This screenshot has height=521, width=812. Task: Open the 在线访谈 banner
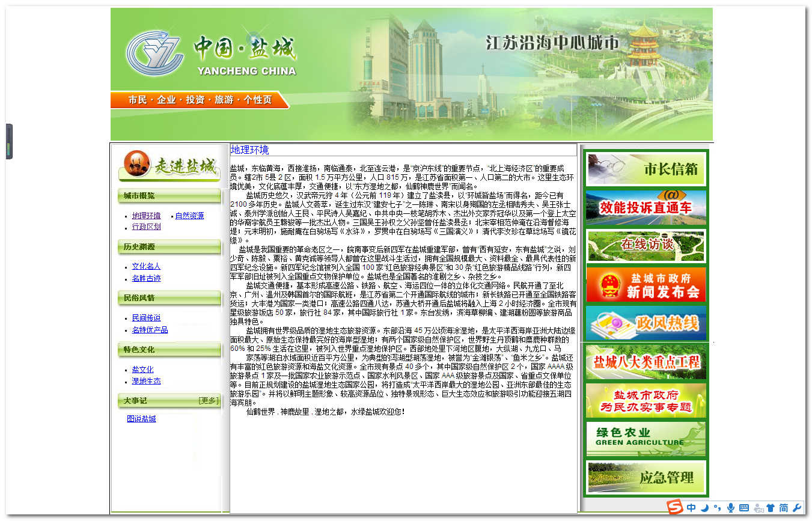tap(646, 246)
